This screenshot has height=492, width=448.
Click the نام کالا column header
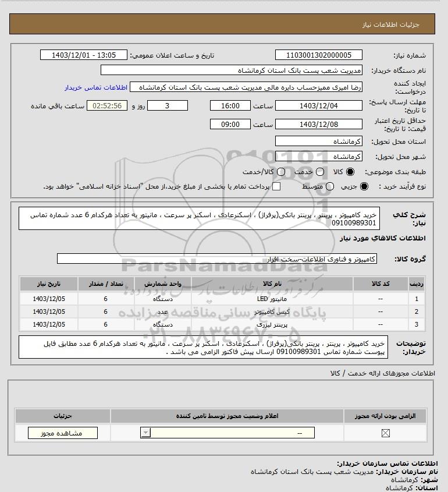(272, 284)
